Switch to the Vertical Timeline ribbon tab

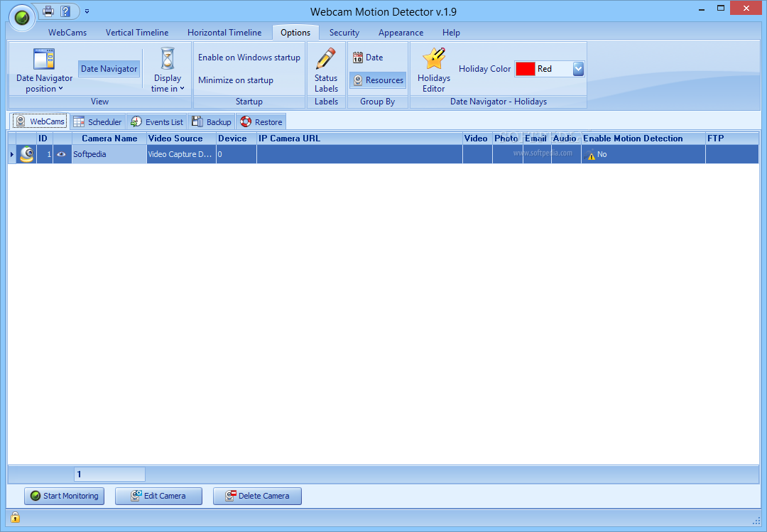coord(137,32)
